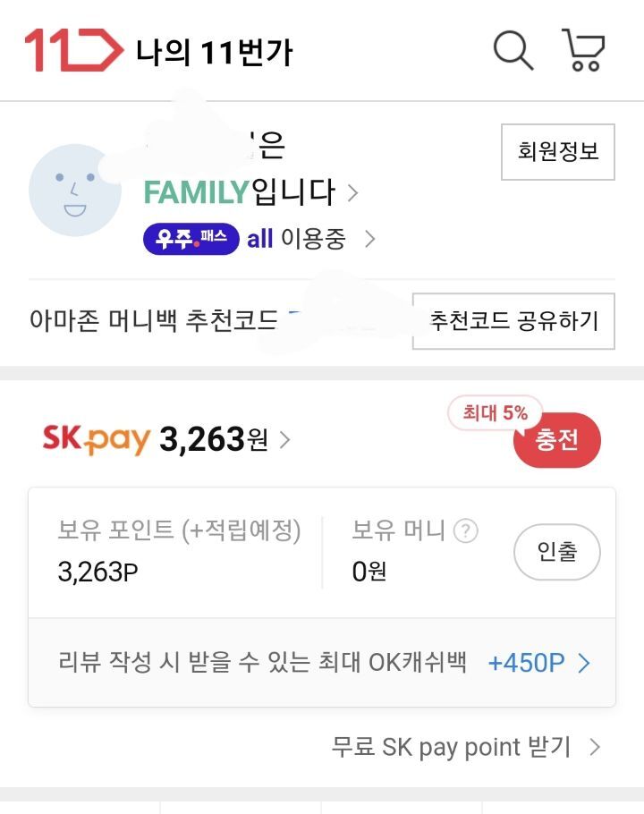The height and width of the screenshot is (814, 644).
Task: Open OK캐쉬백 +450P review reward chevron
Action: click(x=584, y=663)
